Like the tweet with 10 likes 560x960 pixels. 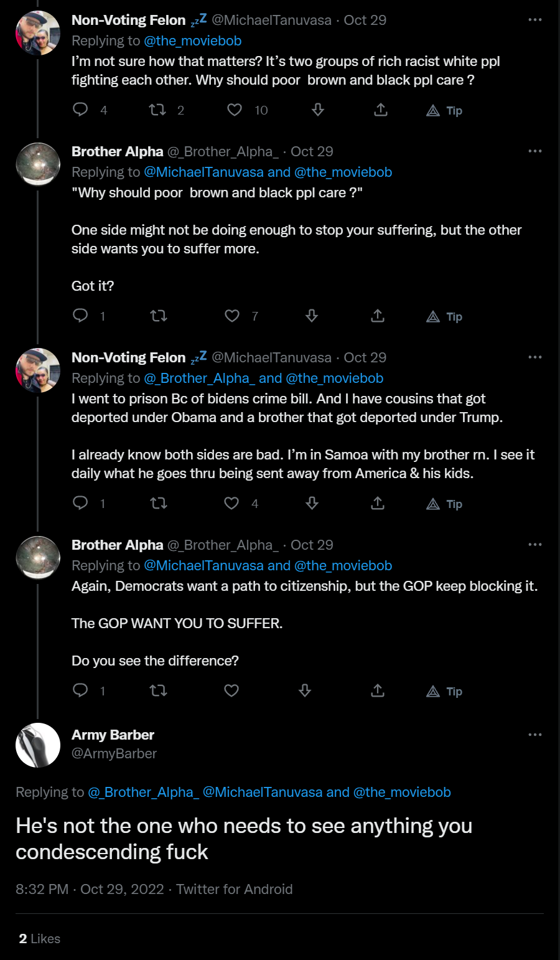coord(235,110)
